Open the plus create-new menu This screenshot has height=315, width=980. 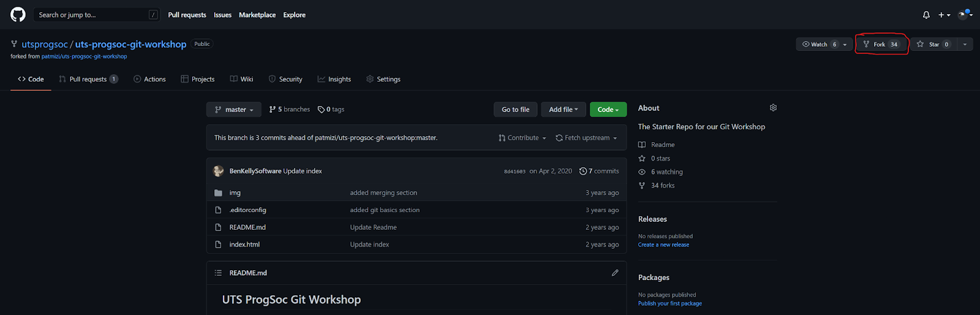click(x=944, y=15)
